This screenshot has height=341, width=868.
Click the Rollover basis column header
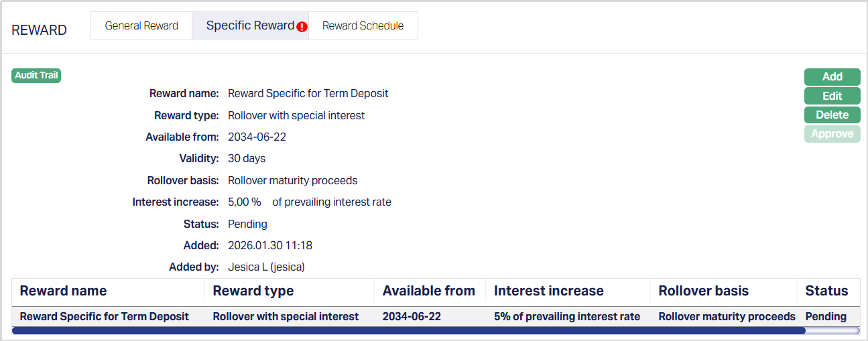704,291
